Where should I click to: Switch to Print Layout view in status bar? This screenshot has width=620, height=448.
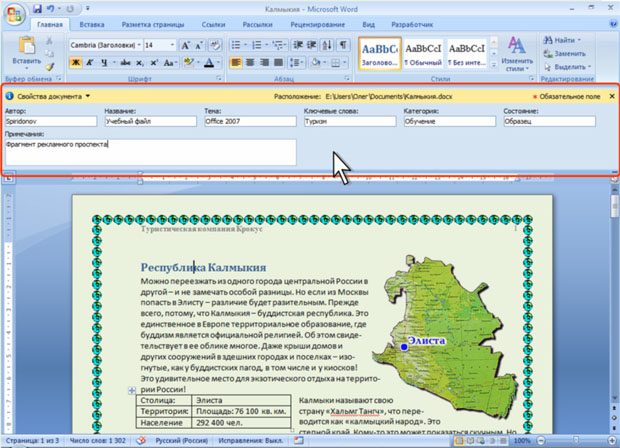pos(459,440)
